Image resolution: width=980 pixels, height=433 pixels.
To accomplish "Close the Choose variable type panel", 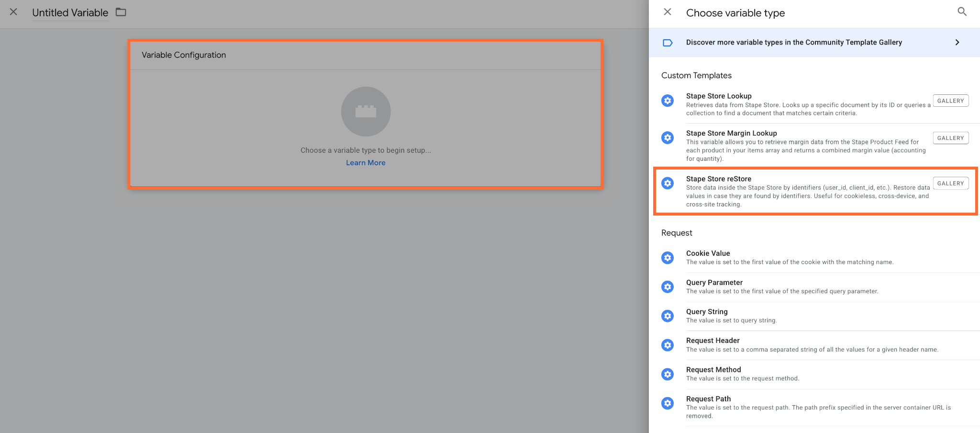I will [x=668, y=12].
